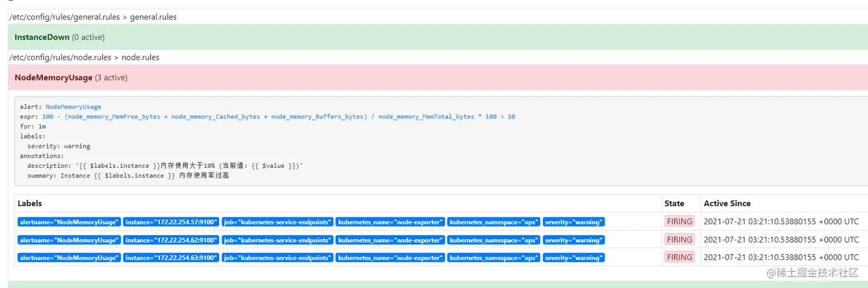Click alertname label in 172.22.254.57 row
This screenshot has height=288, width=868.
(x=69, y=222)
